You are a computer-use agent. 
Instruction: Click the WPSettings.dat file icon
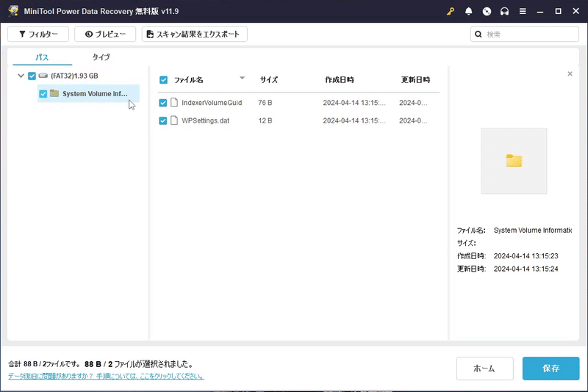[174, 120]
